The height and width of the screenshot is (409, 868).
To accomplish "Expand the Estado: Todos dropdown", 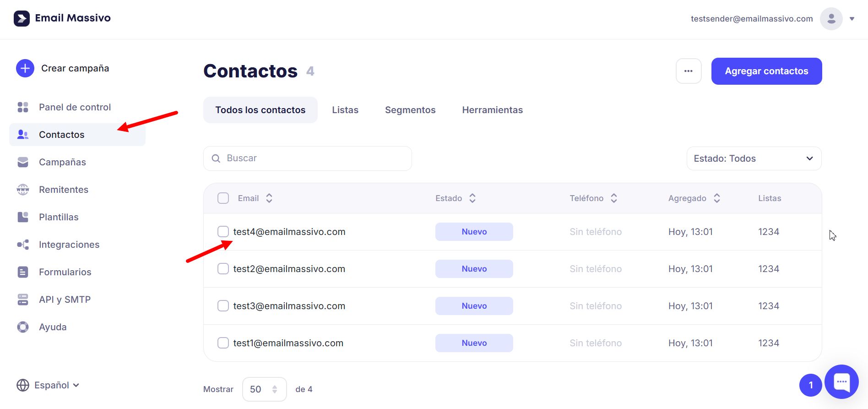I will [754, 158].
